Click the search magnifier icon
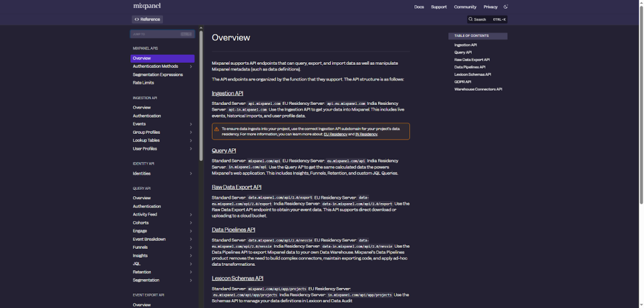This screenshot has width=644, height=308. (470, 19)
